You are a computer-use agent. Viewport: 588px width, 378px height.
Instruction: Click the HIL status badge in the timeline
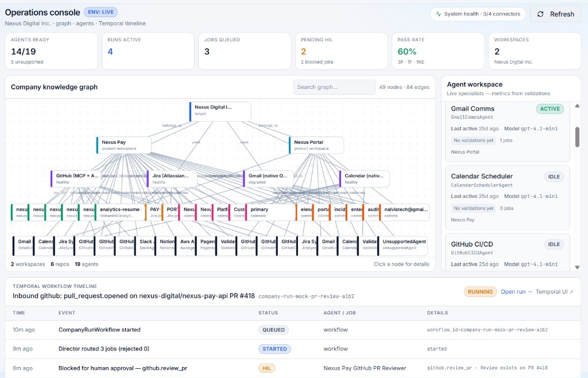(266, 368)
